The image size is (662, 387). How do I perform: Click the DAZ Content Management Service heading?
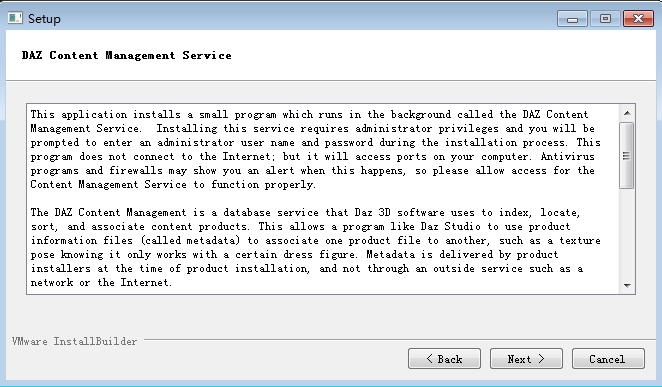tap(127, 55)
